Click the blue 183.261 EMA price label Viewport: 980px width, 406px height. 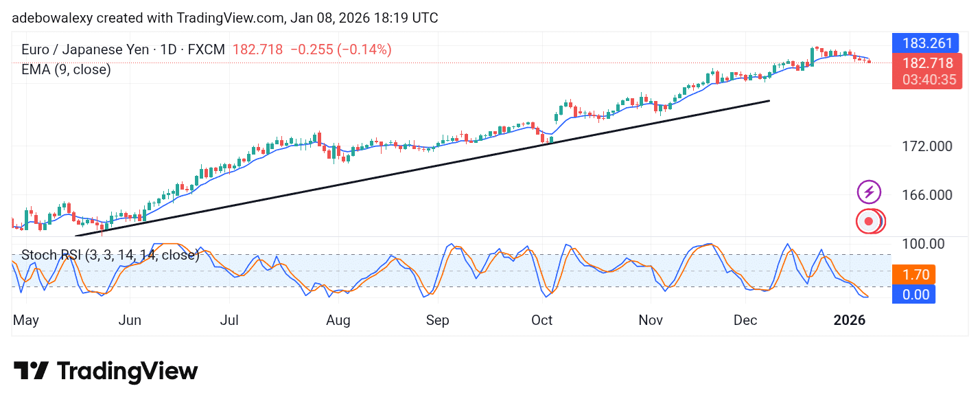[926, 43]
